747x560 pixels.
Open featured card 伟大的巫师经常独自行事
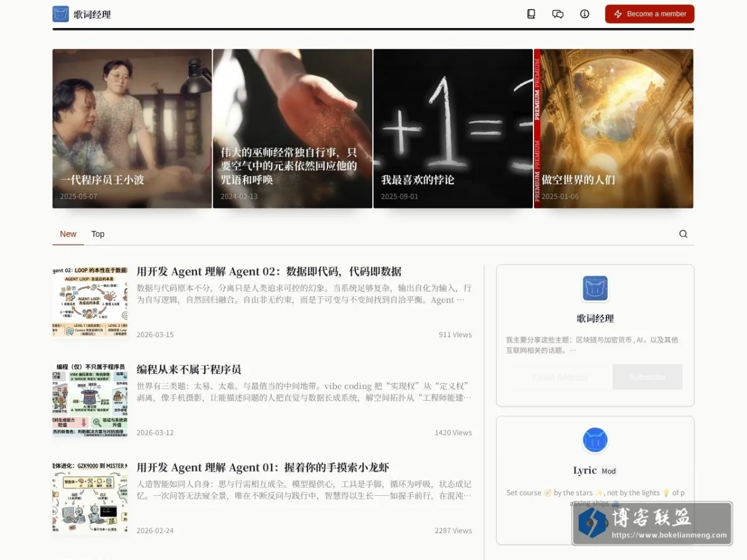click(293, 129)
